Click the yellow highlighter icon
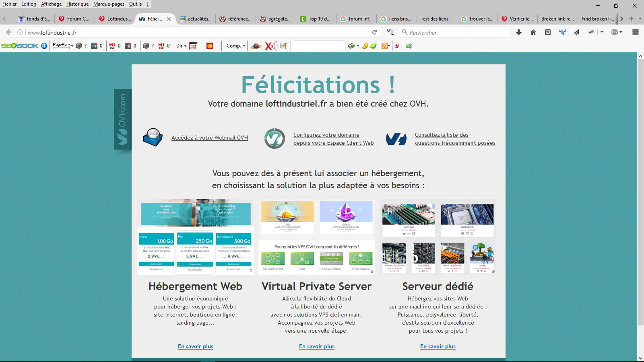644x362 pixels. point(365,46)
